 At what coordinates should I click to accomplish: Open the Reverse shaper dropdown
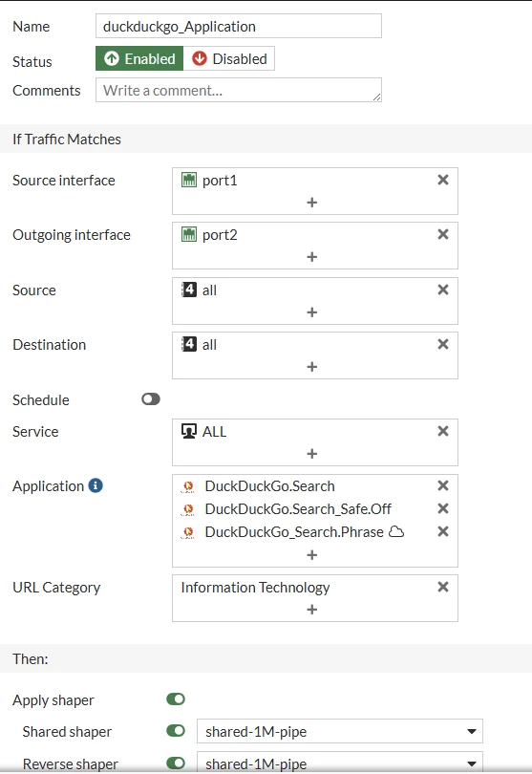pyautogui.click(x=339, y=763)
